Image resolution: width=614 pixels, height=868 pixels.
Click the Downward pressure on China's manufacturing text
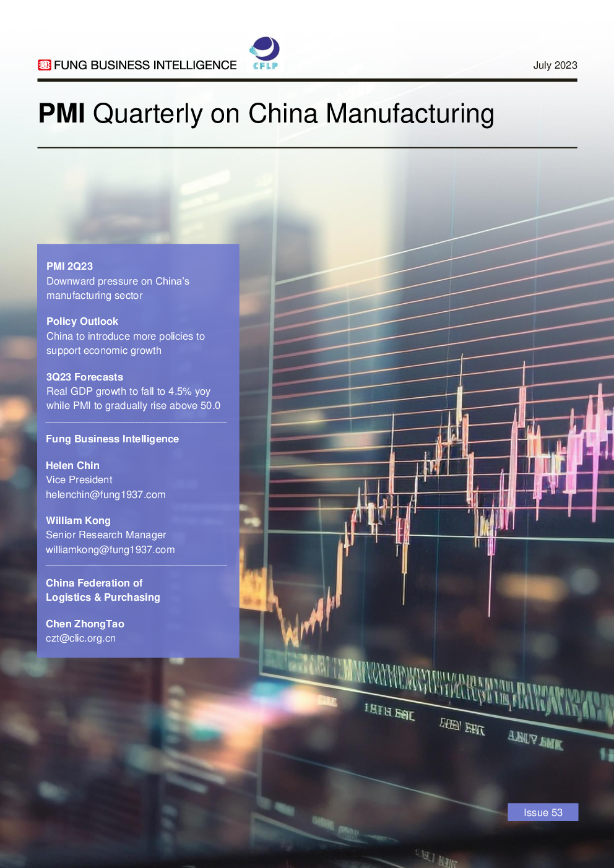tap(118, 288)
